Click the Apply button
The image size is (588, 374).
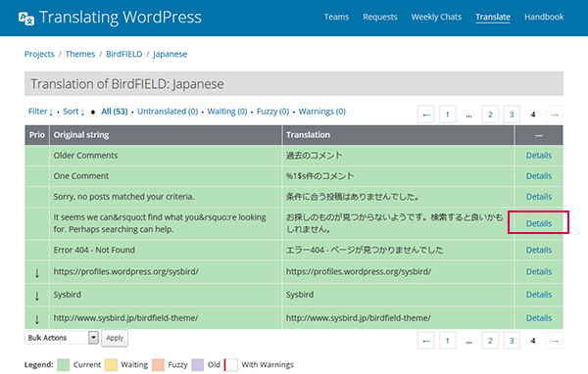[115, 338]
